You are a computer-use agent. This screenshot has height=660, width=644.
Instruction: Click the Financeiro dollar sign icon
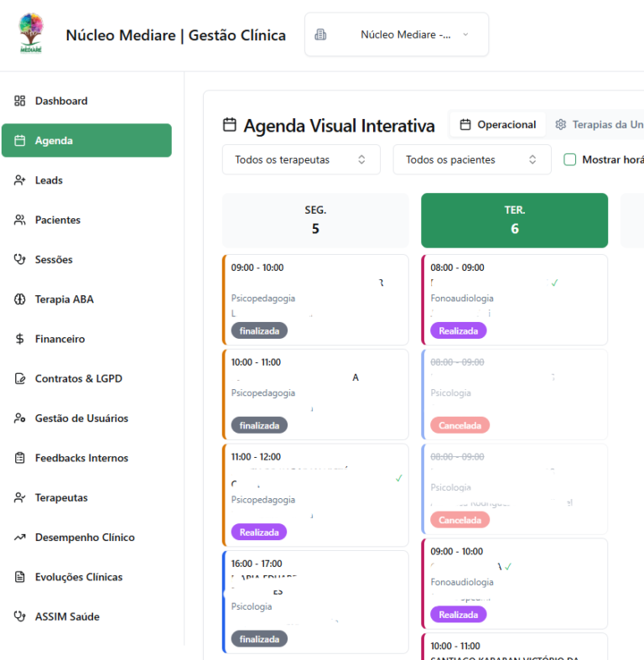tap(20, 340)
